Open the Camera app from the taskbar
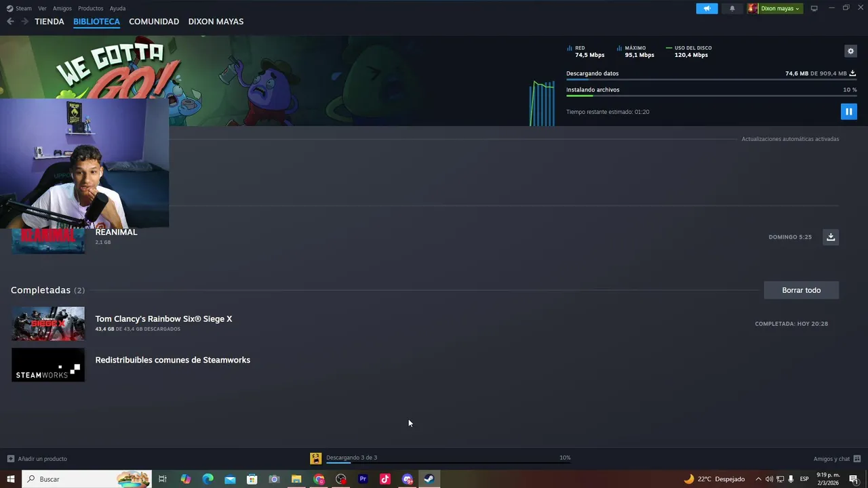The image size is (868, 488). click(x=274, y=479)
